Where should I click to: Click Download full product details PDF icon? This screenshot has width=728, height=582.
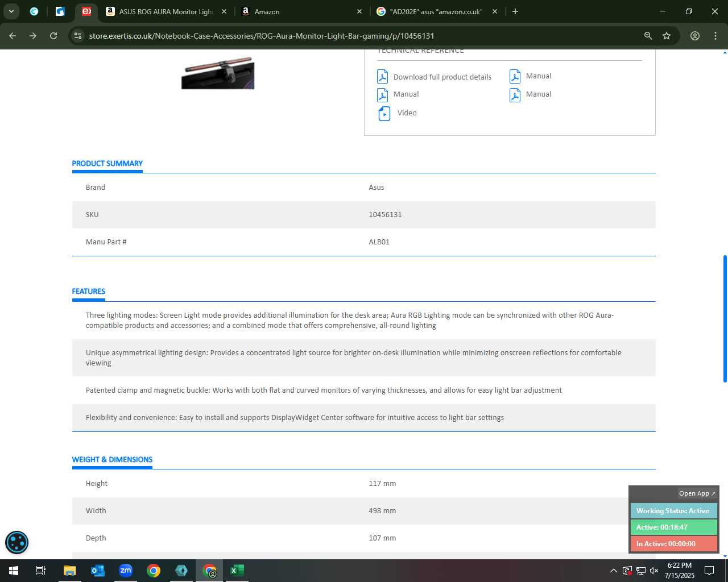tap(383, 77)
